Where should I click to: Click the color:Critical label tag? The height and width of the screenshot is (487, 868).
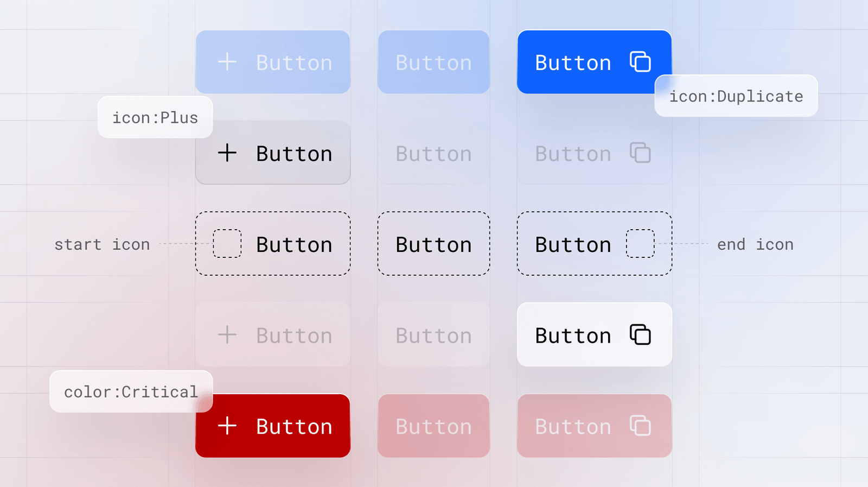tap(131, 391)
